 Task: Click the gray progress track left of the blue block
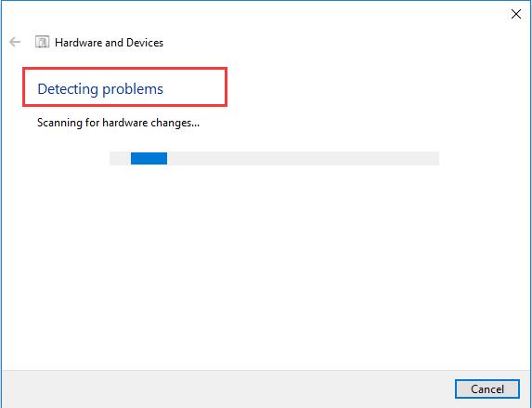pyautogui.click(x=120, y=158)
